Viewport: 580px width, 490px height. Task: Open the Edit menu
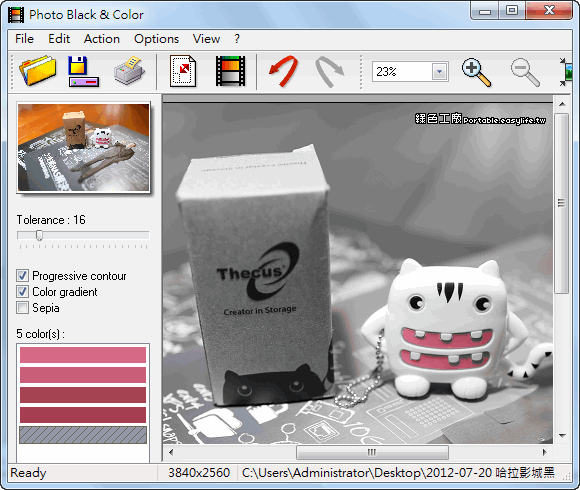click(59, 39)
